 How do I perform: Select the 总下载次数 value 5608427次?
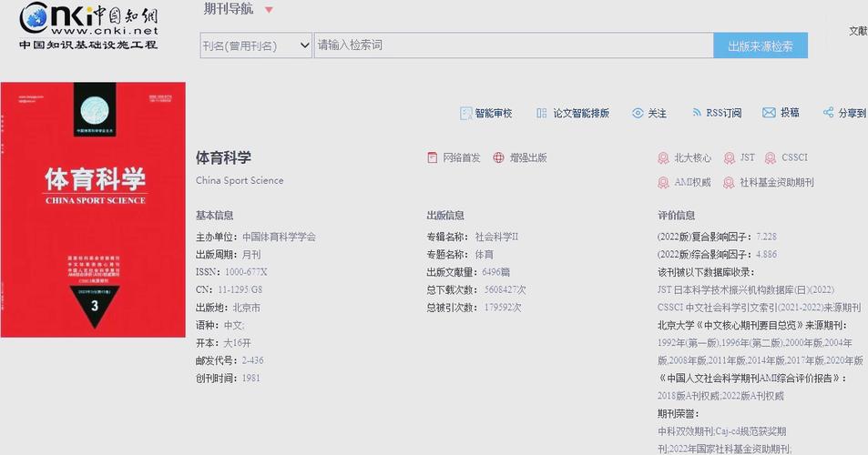505,289
